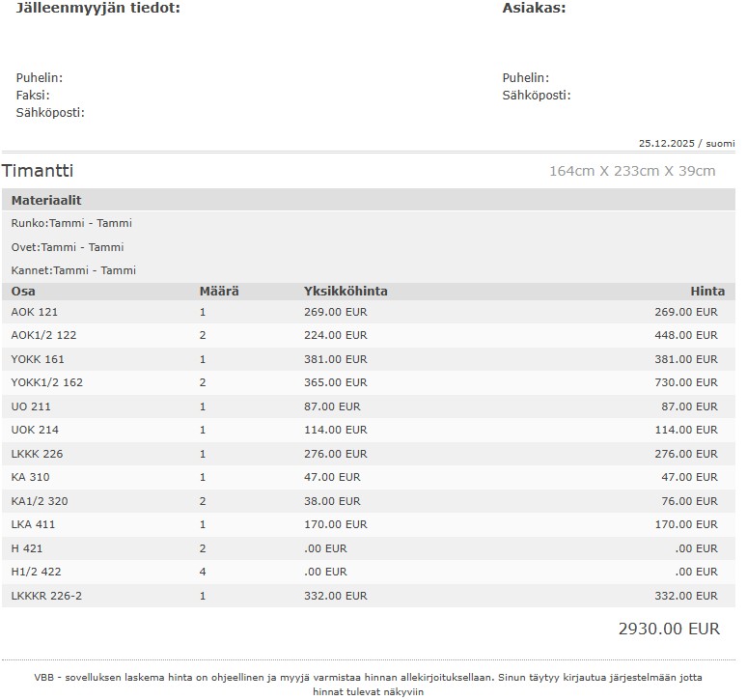
Task: Click the 25.12.2025 / suomi date text
Action: point(686,144)
